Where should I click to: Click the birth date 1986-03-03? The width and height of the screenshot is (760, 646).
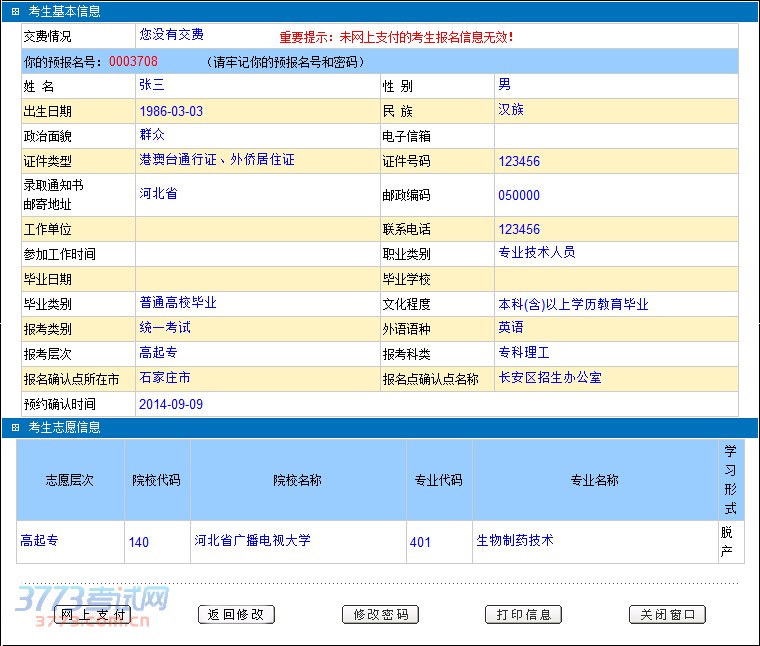pyautogui.click(x=171, y=111)
